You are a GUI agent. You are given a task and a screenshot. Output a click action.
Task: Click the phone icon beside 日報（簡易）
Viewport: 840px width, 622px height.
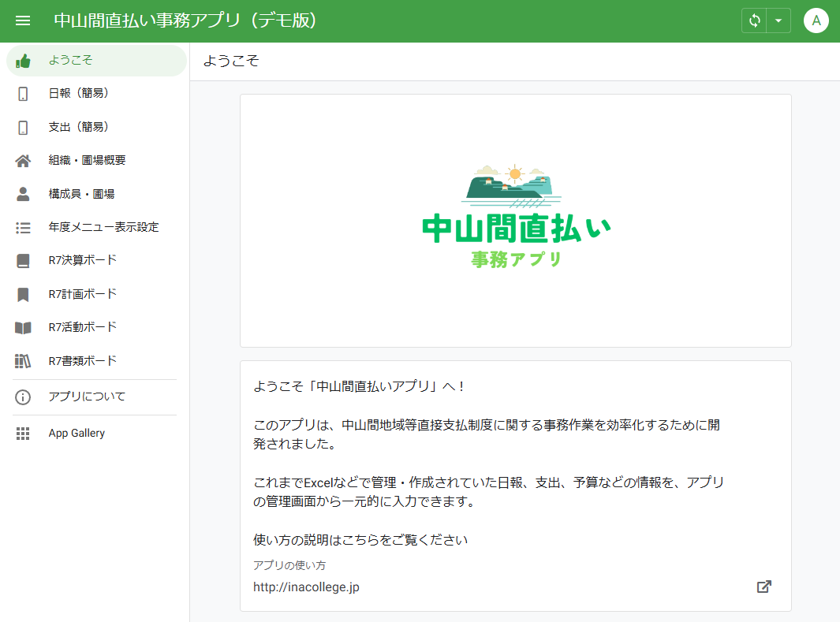[x=23, y=94]
